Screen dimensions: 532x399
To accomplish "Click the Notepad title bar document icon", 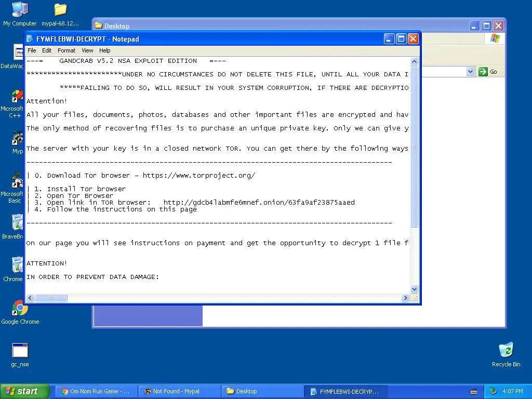I will coord(30,38).
